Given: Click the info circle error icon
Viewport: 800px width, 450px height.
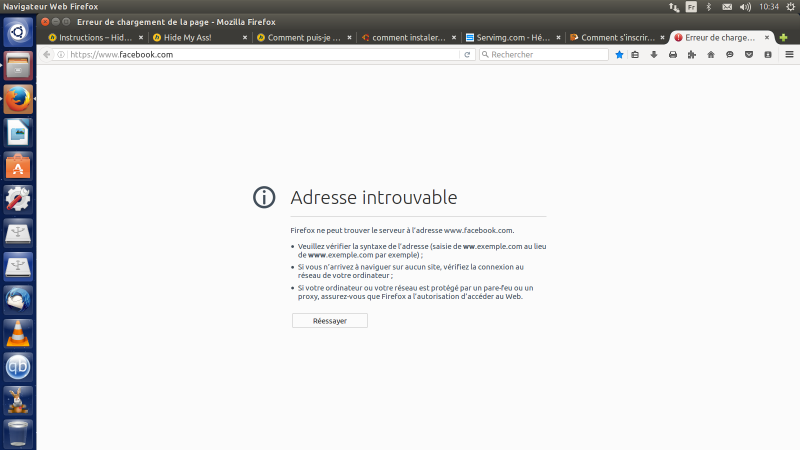Looking at the screenshot, I should coord(264,197).
